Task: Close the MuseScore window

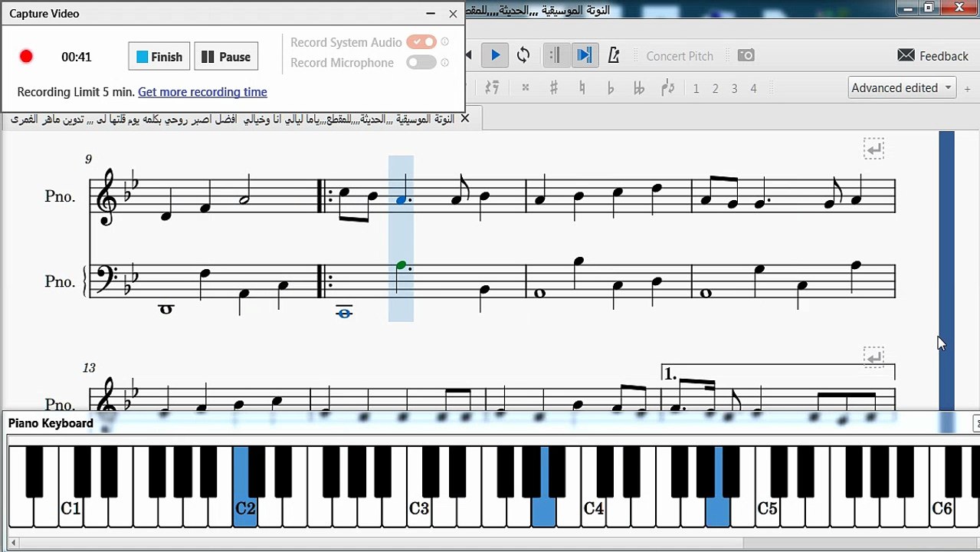Action: [959, 8]
